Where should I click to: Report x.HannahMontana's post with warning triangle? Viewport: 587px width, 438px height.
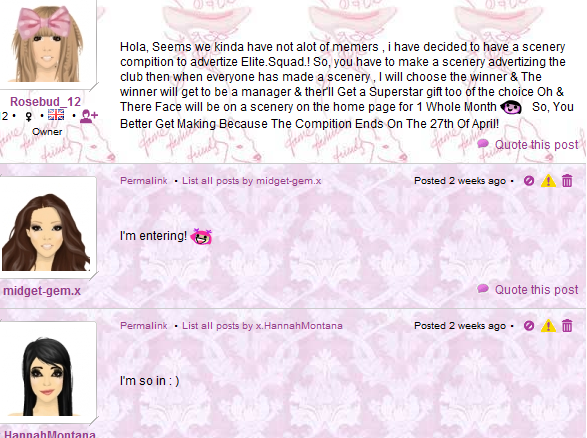pos(548,326)
